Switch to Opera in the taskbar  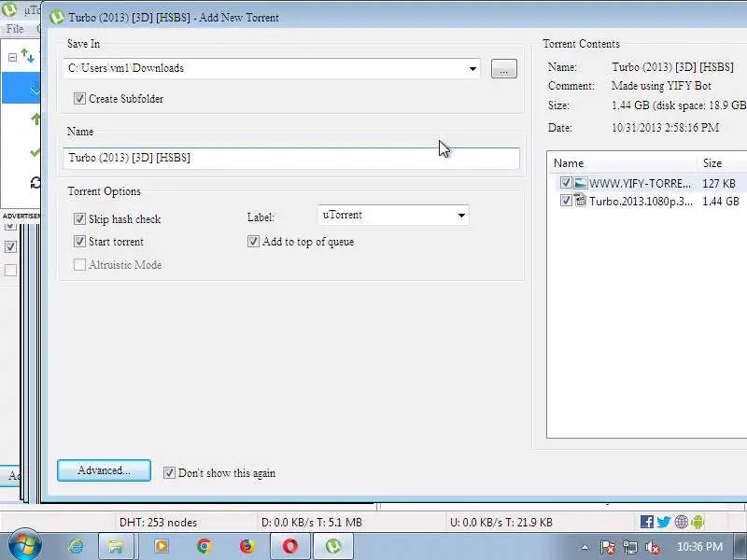click(x=290, y=546)
